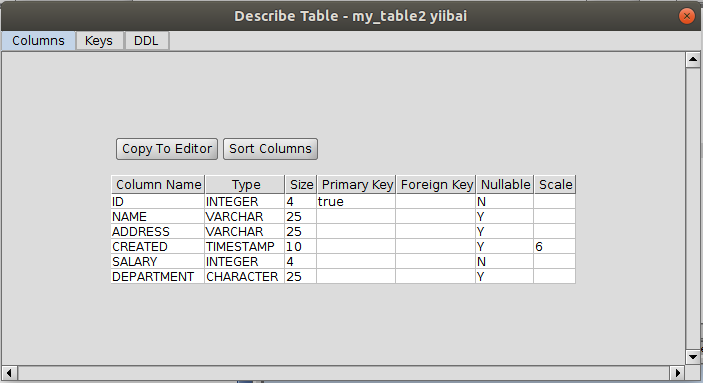Click the horizontal scrollbar right arrow
Viewport: 703px width, 383px height.
(677, 373)
